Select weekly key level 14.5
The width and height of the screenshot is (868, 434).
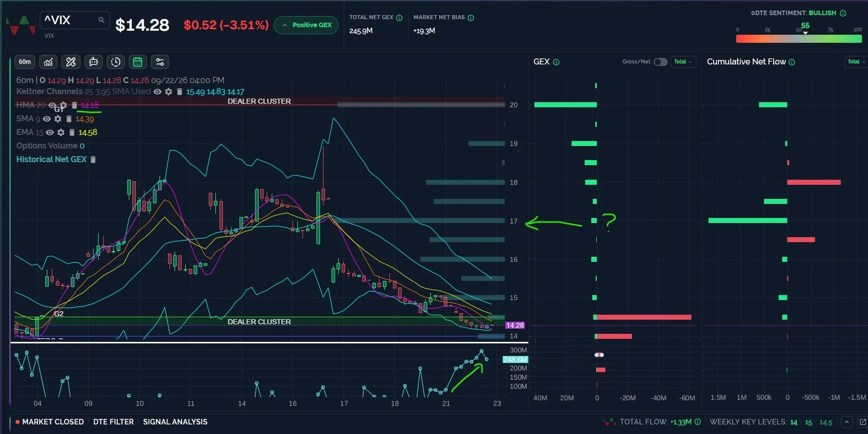click(826, 422)
